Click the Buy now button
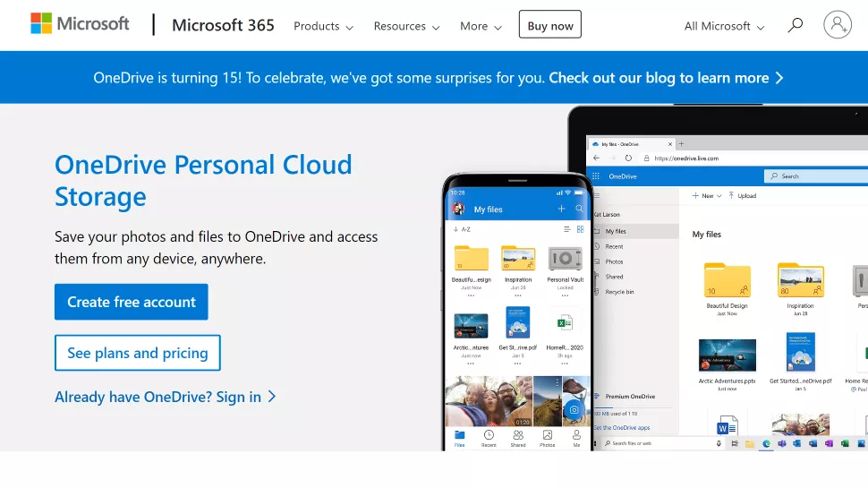 pos(550,24)
